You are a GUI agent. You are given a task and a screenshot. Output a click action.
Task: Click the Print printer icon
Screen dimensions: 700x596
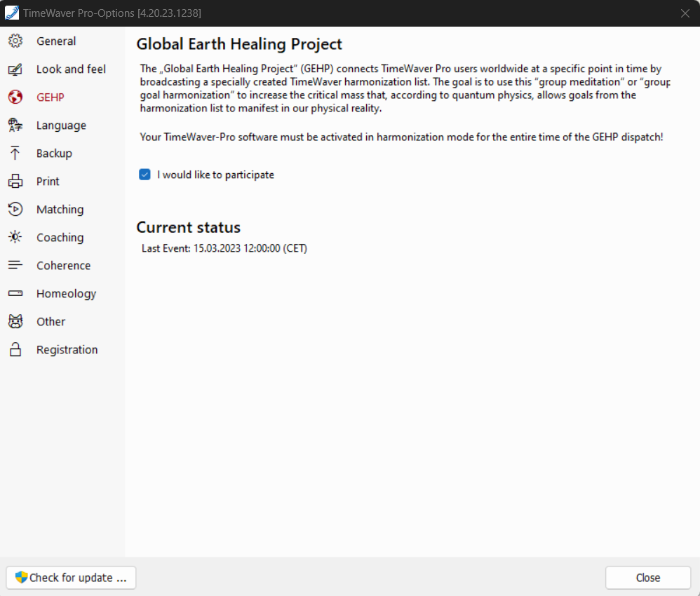click(x=15, y=182)
